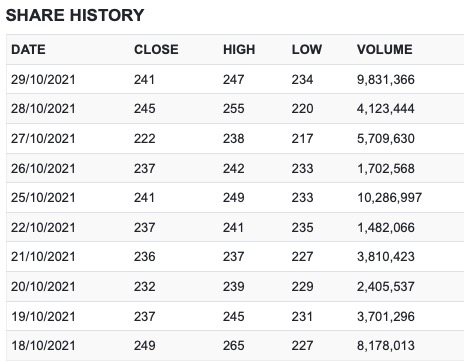Select the 18/10/2021 date cell
Screen dimensions: 464x362
coord(43,346)
